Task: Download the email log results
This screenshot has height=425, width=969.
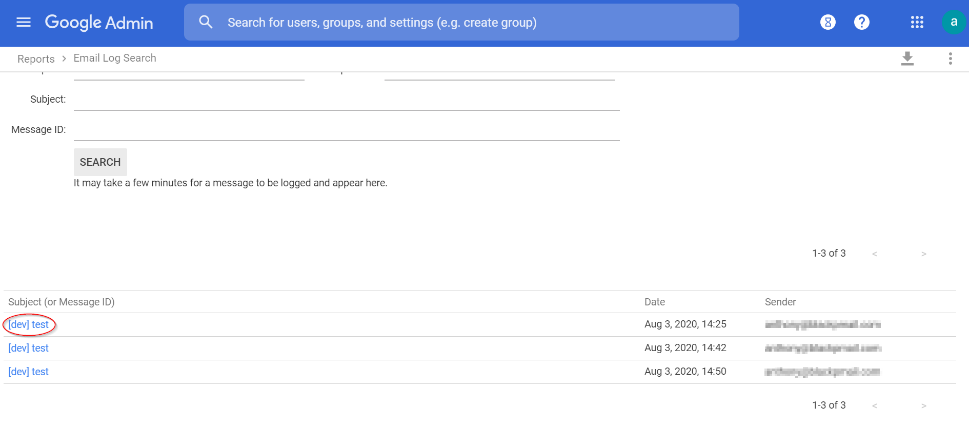Action: (x=907, y=59)
